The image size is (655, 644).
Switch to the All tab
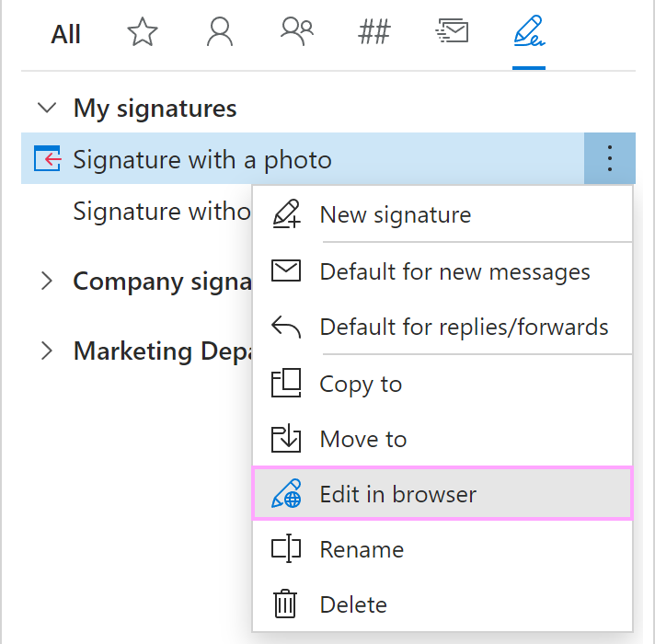65,34
